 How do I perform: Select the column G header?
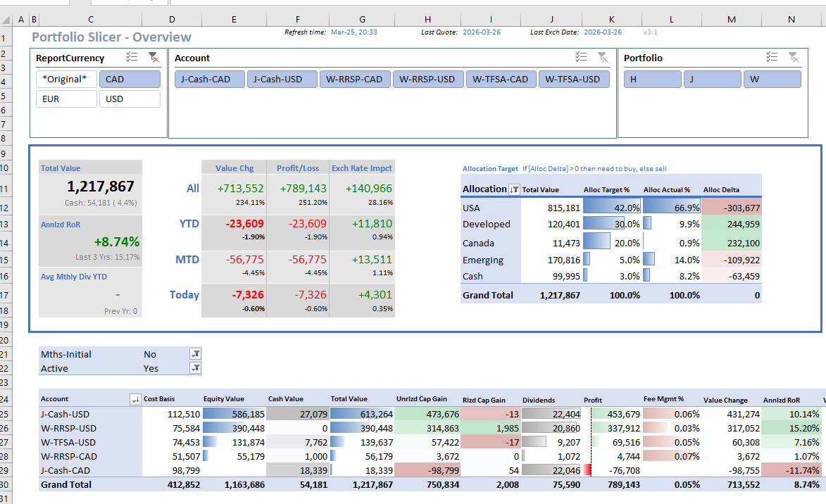pos(361,20)
